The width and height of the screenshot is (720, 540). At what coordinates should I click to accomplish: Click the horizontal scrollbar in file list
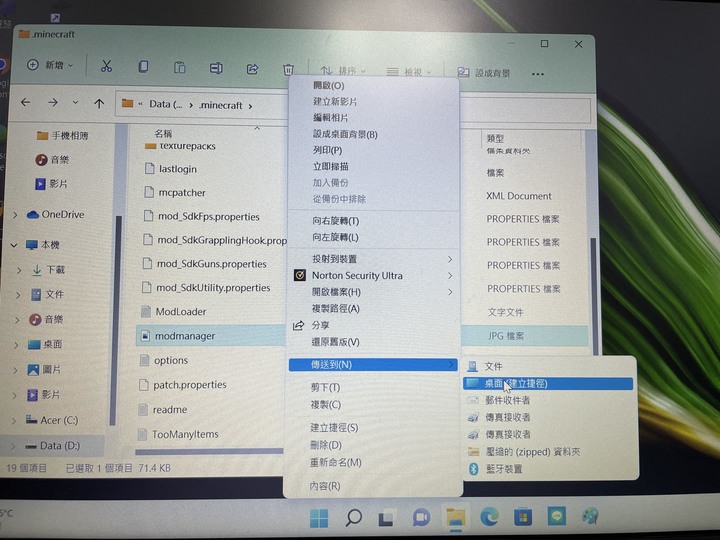point(209,452)
